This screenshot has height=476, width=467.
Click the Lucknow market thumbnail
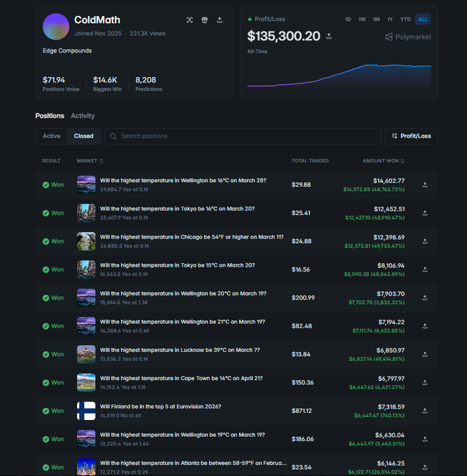tap(86, 354)
